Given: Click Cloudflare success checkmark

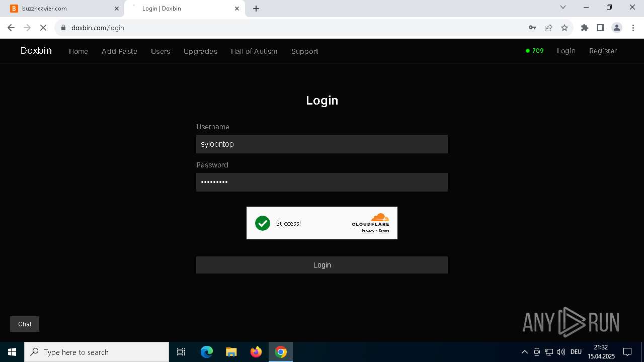Looking at the screenshot, I should [x=263, y=223].
